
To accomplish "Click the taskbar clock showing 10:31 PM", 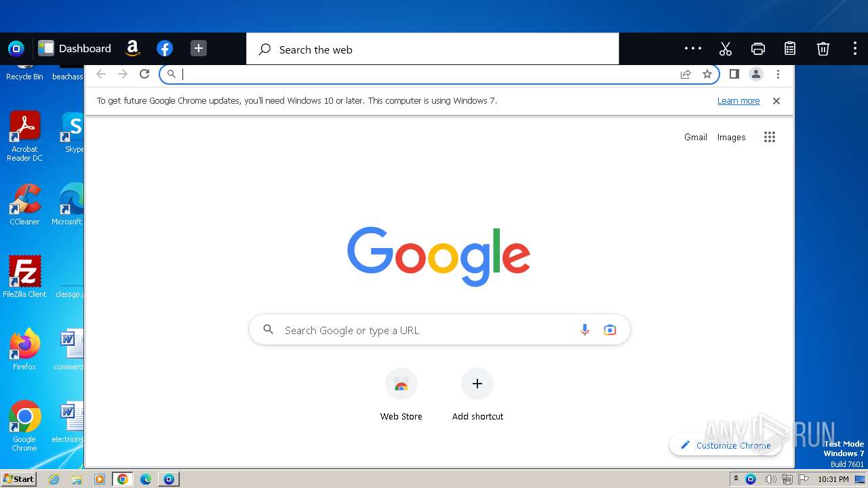I will [x=832, y=479].
